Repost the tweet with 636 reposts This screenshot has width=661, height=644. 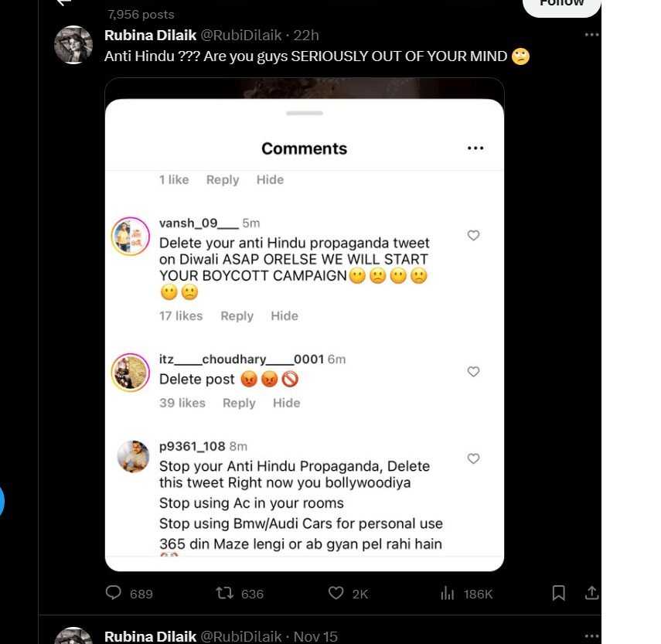tap(224, 593)
